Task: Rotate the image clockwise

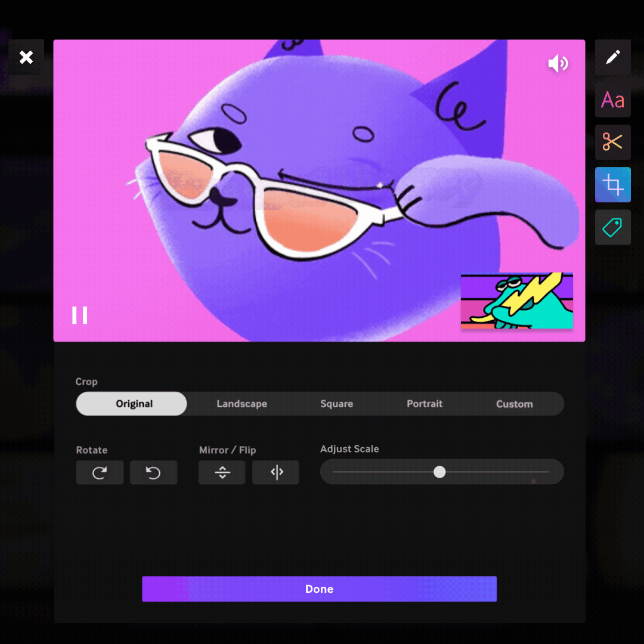Action: click(x=100, y=472)
